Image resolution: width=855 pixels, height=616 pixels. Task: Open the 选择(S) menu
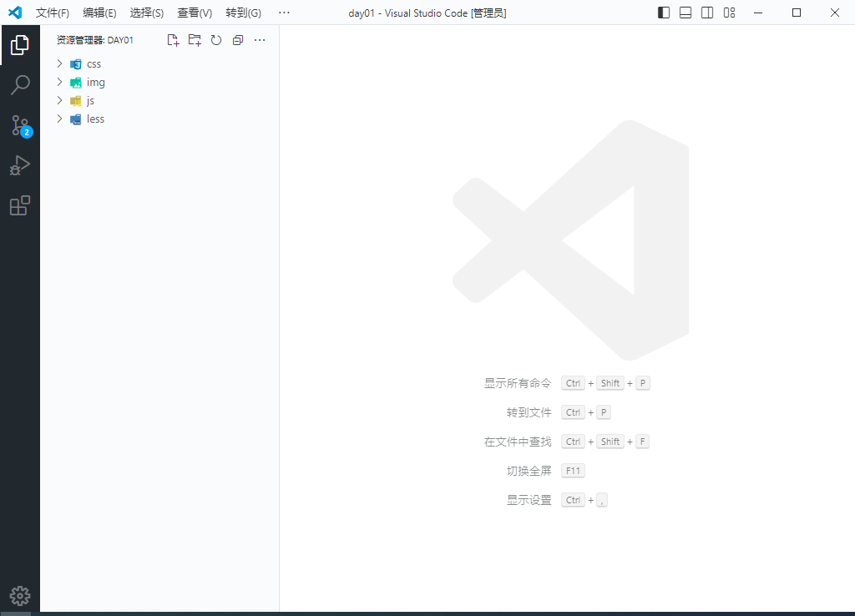pyautogui.click(x=147, y=13)
